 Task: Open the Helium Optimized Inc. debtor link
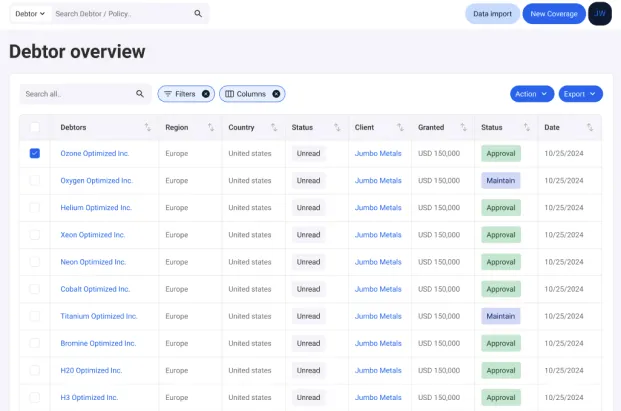96,208
